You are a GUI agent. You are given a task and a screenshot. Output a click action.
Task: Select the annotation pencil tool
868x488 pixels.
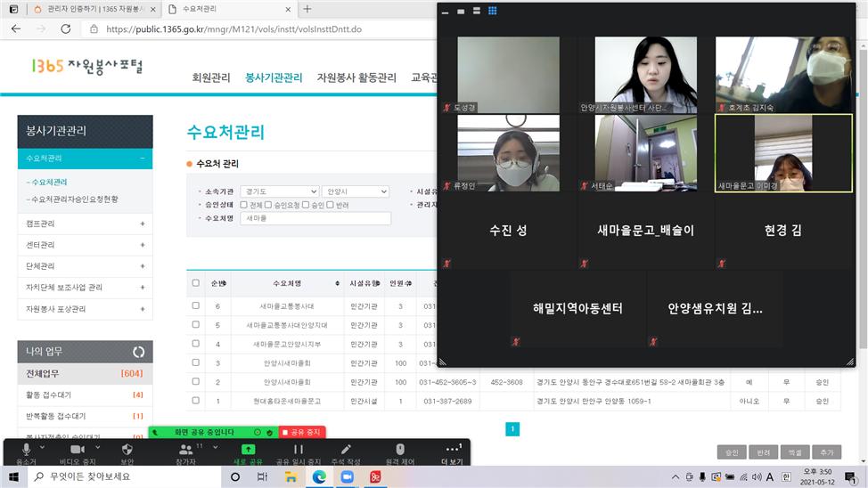point(346,450)
